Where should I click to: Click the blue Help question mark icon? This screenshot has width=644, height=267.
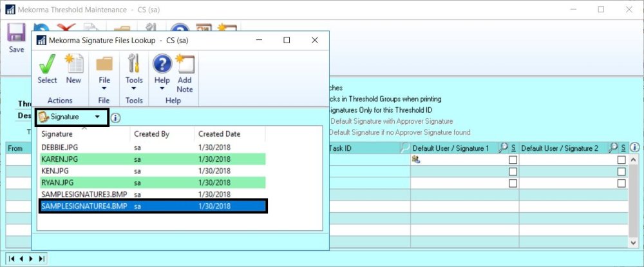coord(162,64)
